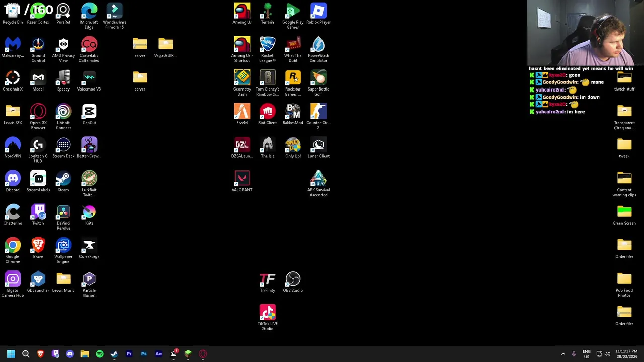Image resolution: width=644 pixels, height=362 pixels.
Task: Open the Windows Start menu
Action: click(11, 354)
